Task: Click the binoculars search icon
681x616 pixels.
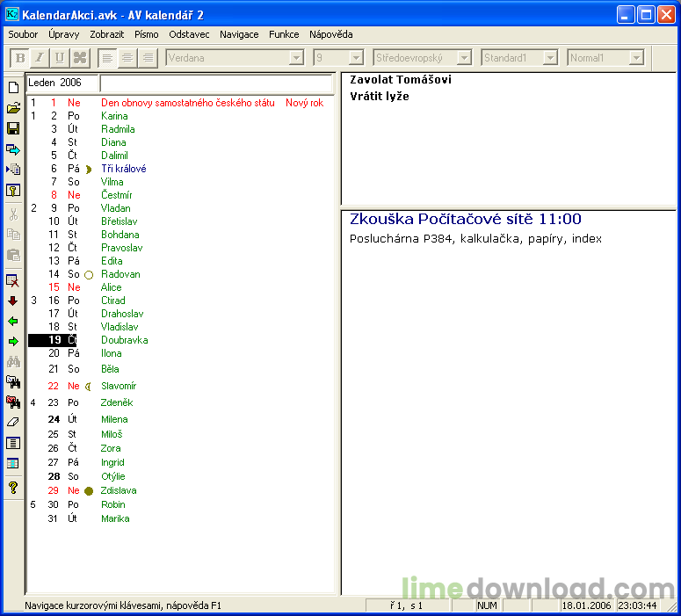Action: tap(13, 361)
